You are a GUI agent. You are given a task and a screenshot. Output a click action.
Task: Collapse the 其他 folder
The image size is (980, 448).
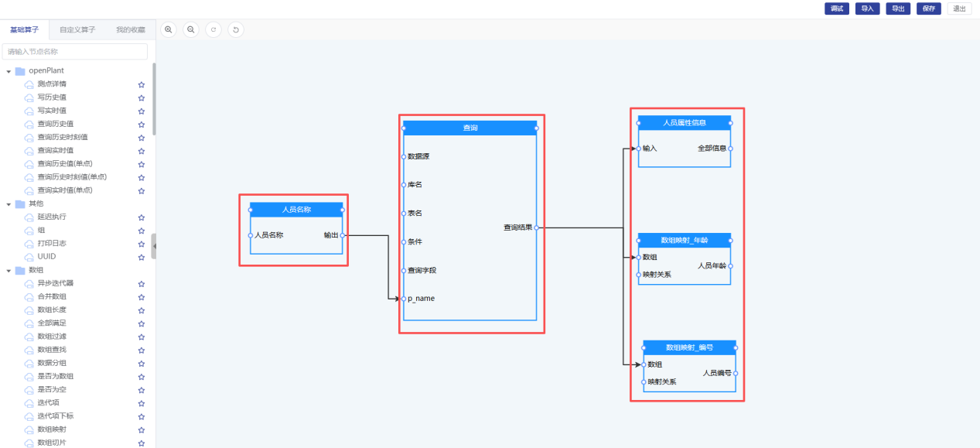(x=9, y=204)
